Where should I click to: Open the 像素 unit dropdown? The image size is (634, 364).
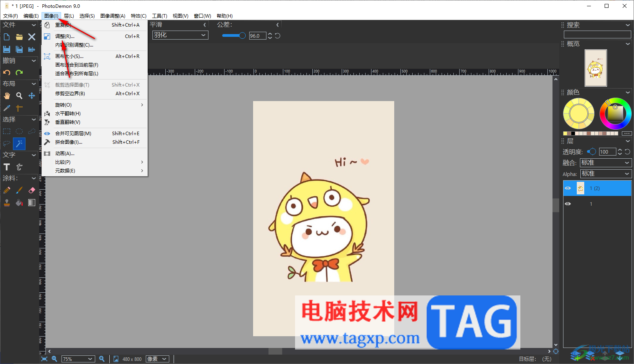[x=158, y=359]
